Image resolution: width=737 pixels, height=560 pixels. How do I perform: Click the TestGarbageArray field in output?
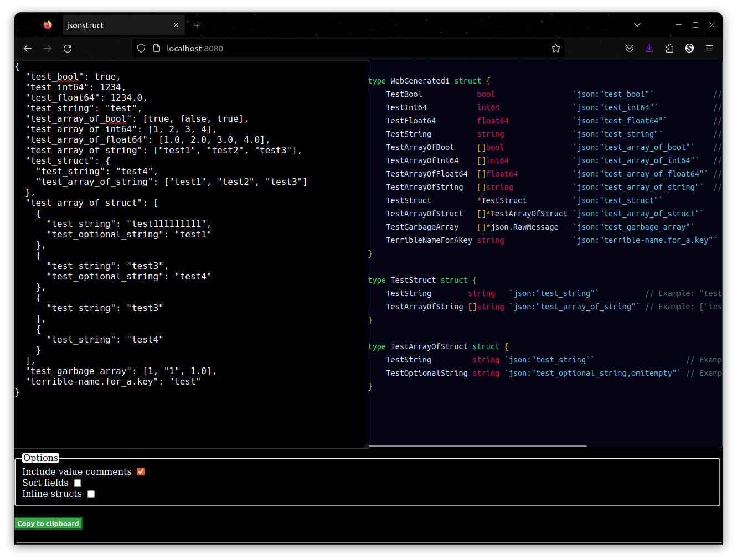click(x=422, y=227)
